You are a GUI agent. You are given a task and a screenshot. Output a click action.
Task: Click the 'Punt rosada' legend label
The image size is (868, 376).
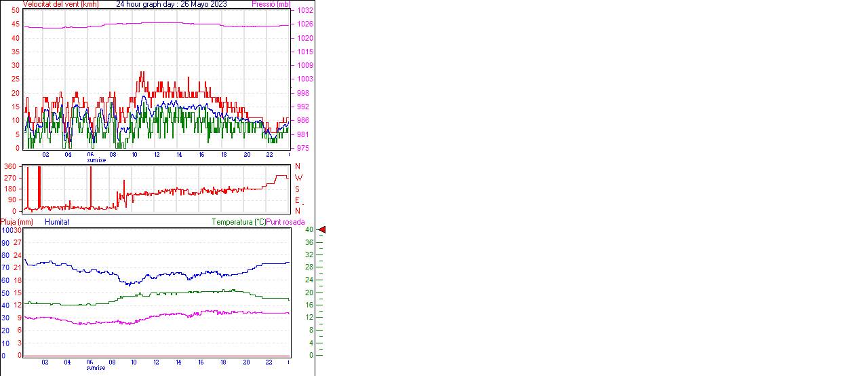pyautogui.click(x=285, y=222)
